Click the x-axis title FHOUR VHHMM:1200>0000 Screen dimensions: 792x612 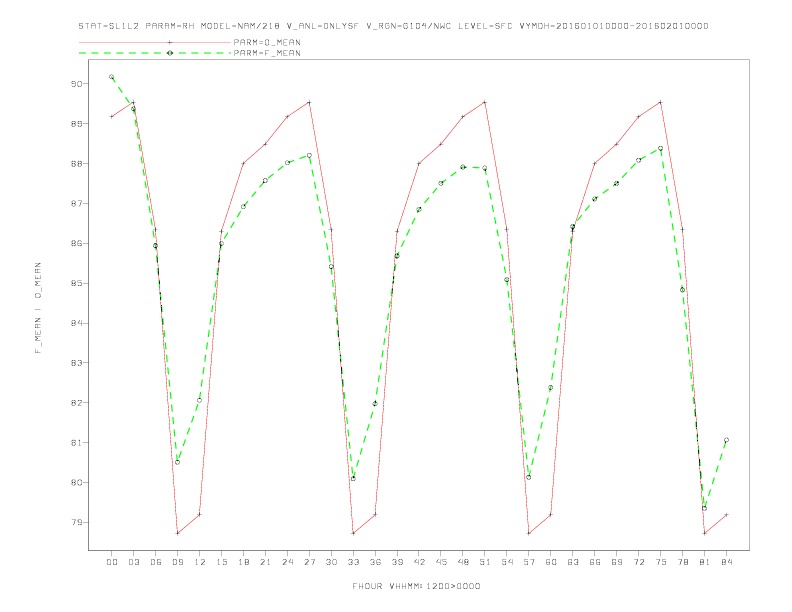click(416, 586)
